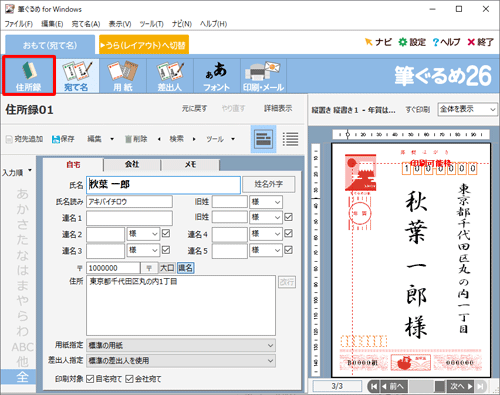Screen dimensions: 500x395
Task: Uncheck the 自宅宛て print target
Action: (x=90, y=379)
